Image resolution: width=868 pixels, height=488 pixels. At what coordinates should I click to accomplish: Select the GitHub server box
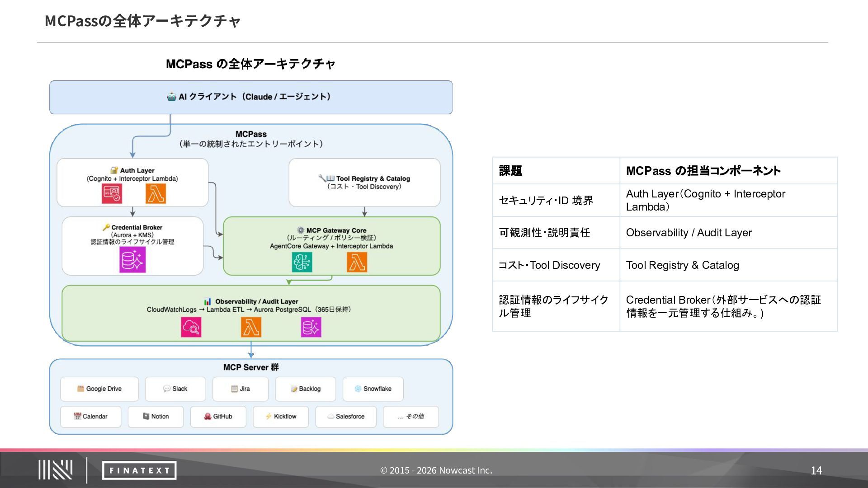click(218, 417)
